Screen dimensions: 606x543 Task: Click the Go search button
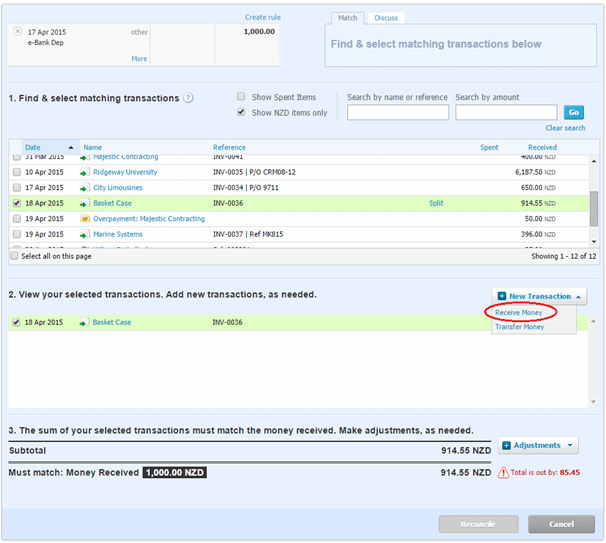coord(574,112)
